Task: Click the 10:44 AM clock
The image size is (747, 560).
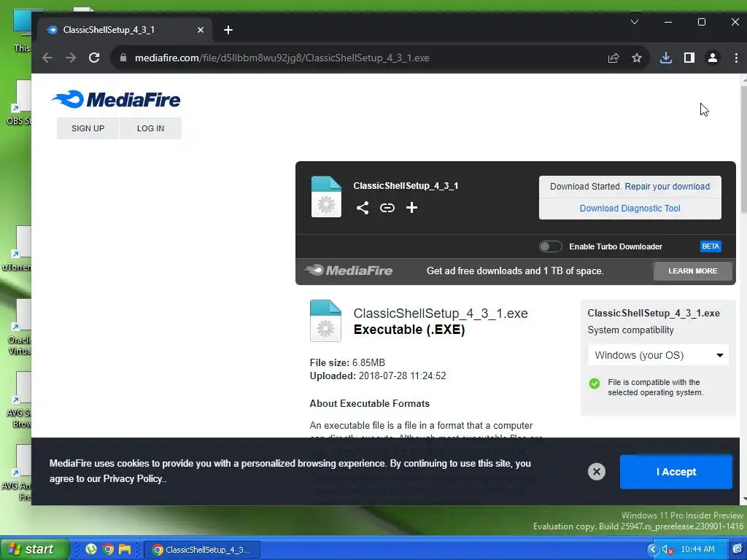Action: [x=697, y=550]
